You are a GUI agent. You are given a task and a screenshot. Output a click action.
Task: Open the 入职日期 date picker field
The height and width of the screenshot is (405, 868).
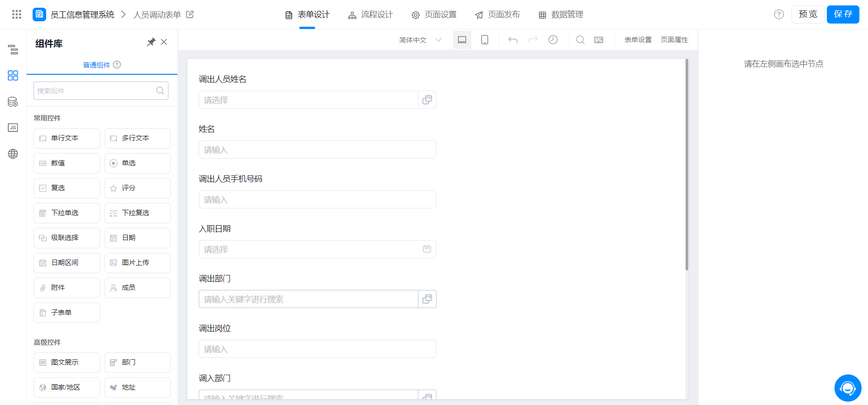pyautogui.click(x=317, y=249)
